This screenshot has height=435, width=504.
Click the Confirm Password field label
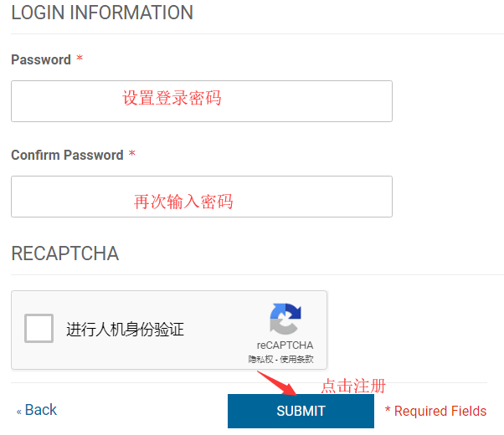click(x=67, y=156)
